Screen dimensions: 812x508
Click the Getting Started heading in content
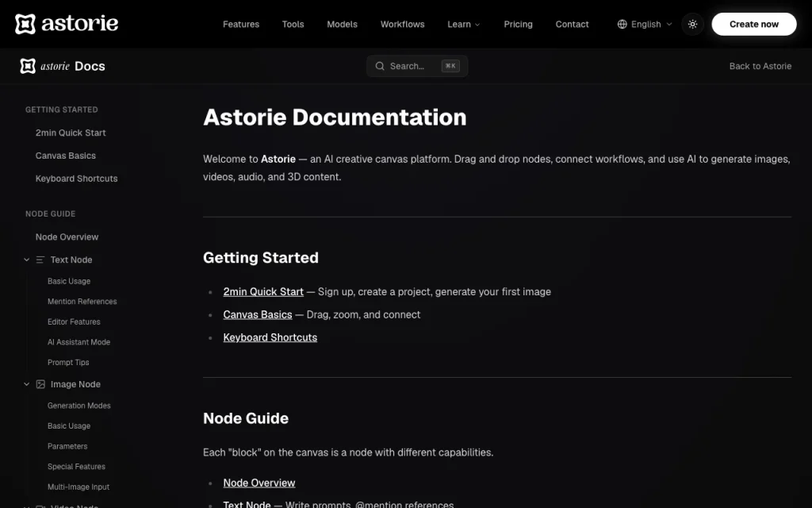pyautogui.click(x=260, y=258)
